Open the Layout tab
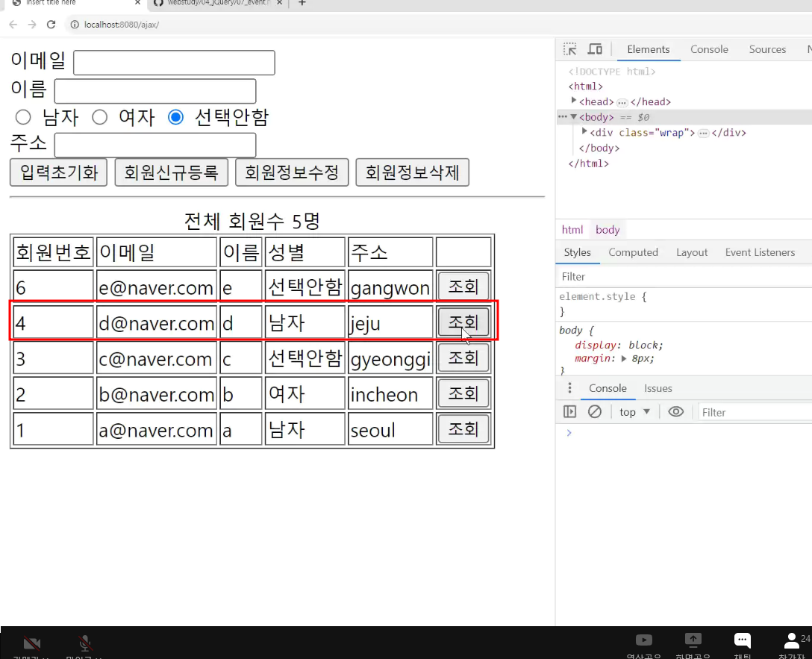This screenshot has height=659, width=812. coord(692,252)
